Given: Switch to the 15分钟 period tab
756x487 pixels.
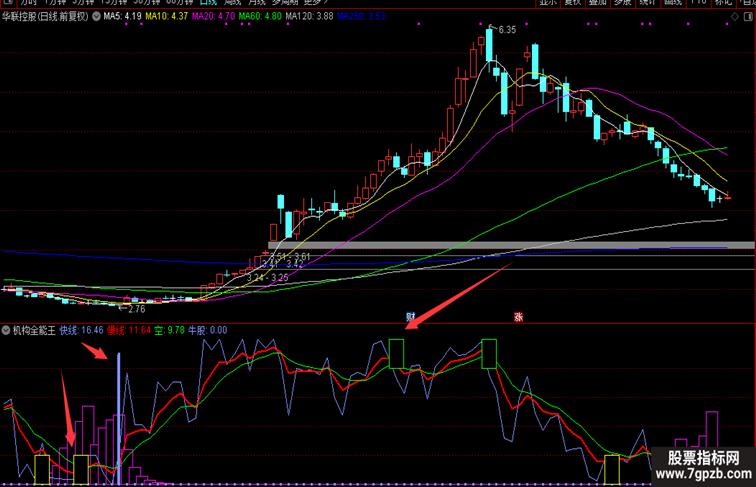Looking at the screenshot, I should tap(113, 2).
